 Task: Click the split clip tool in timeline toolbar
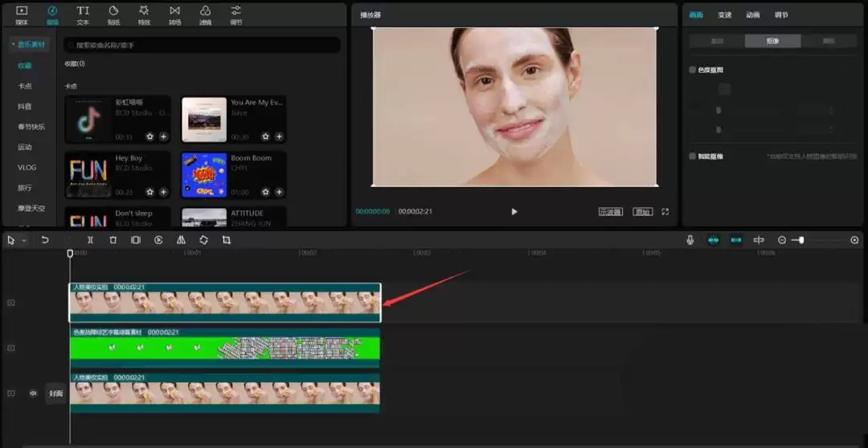point(90,240)
